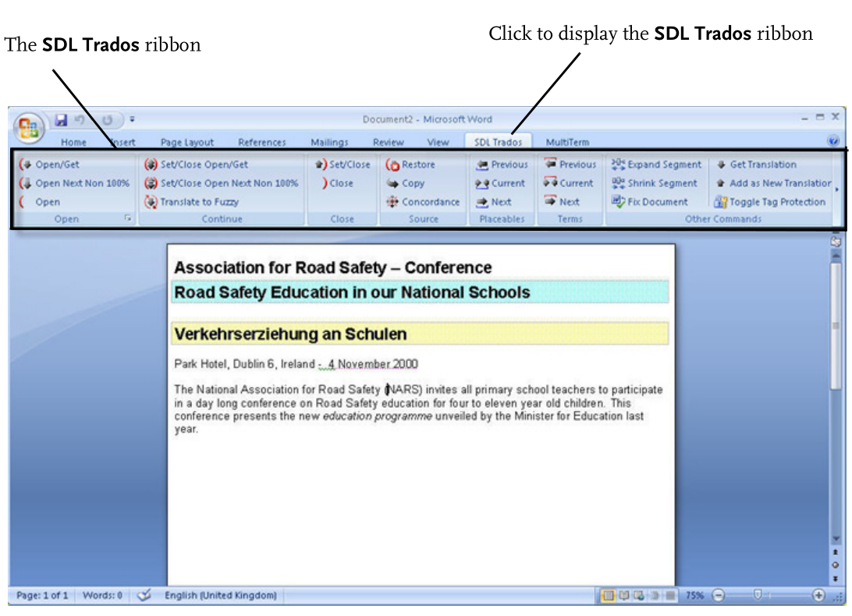Click the Open/Get command icon

25,164
